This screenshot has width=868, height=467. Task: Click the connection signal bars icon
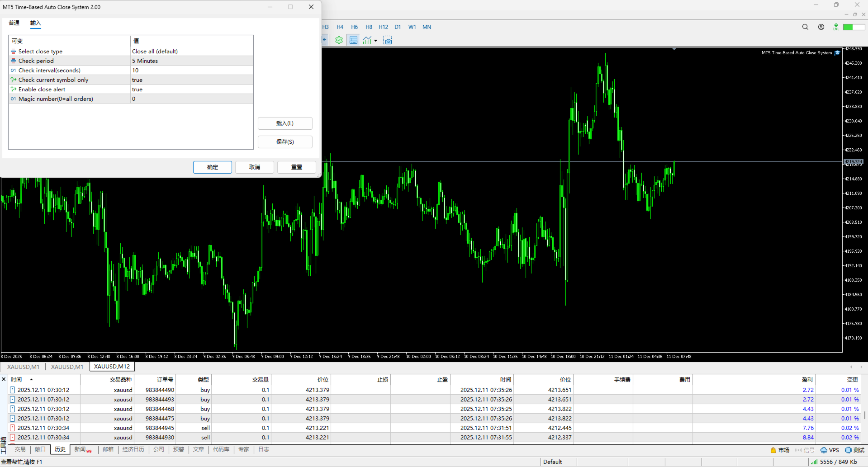point(814,462)
